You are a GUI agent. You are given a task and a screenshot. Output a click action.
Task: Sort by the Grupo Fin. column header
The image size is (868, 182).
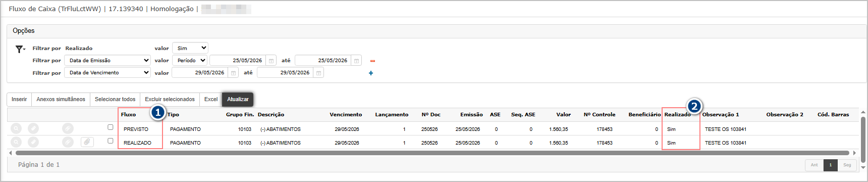click(240, 115)
